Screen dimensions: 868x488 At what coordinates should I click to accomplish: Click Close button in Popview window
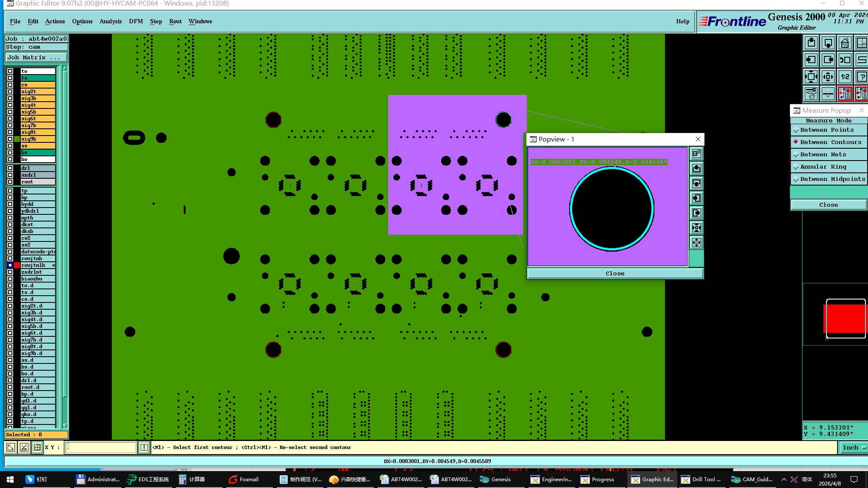coord(615,273)
